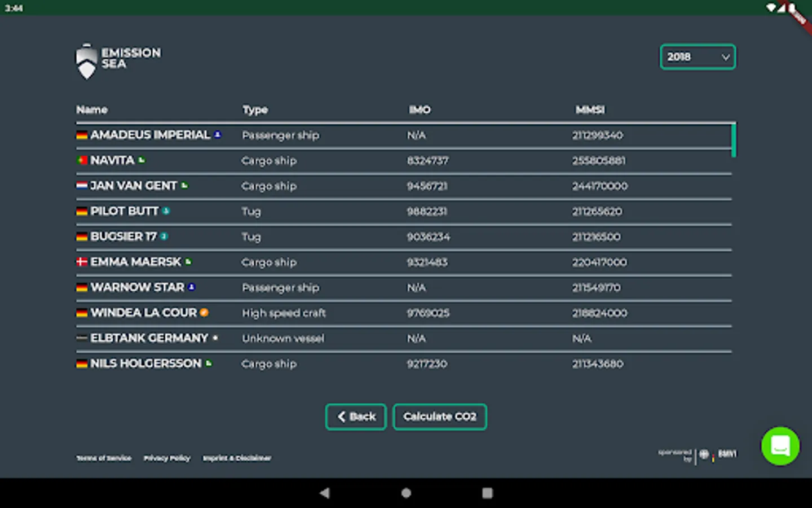Screen dimensions: 812x508
Task: Click the flag icon beside PILOT BUTT
Action: 82,211
